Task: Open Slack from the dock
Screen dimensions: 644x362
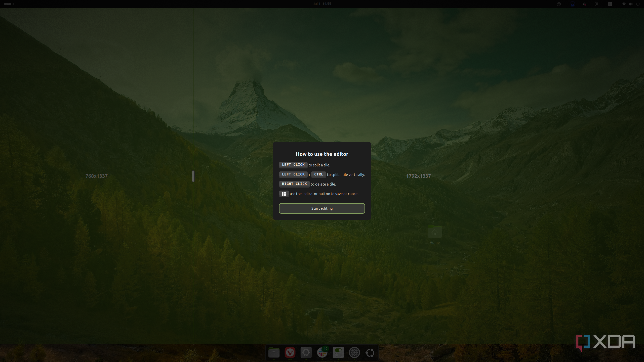Action: click(322, 352)
